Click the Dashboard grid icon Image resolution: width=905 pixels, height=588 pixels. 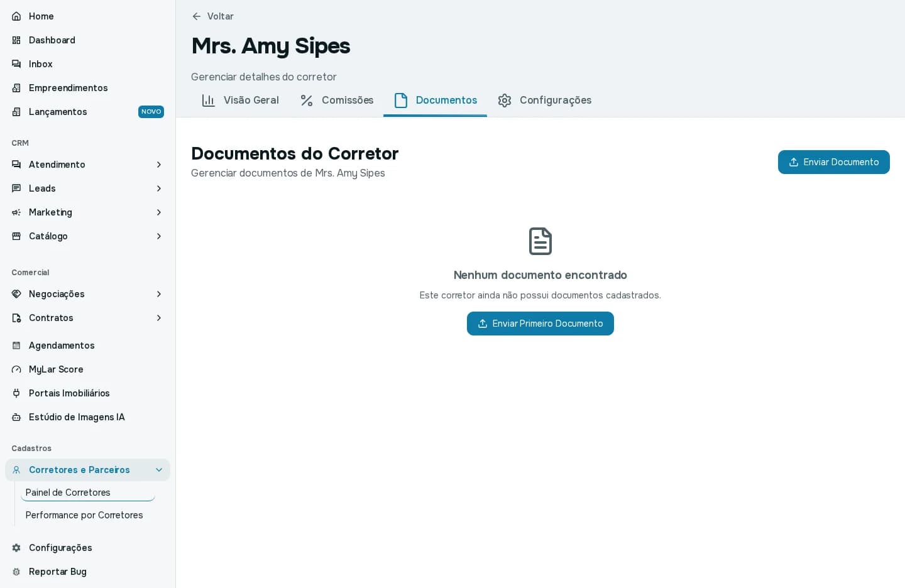(x=16, y=40)
